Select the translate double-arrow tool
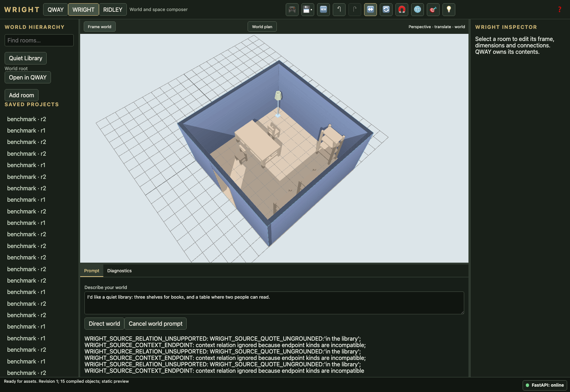 370,10
